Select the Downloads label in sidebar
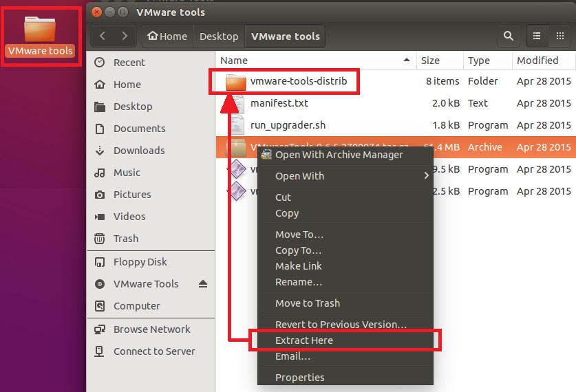 tap(139, 151)
